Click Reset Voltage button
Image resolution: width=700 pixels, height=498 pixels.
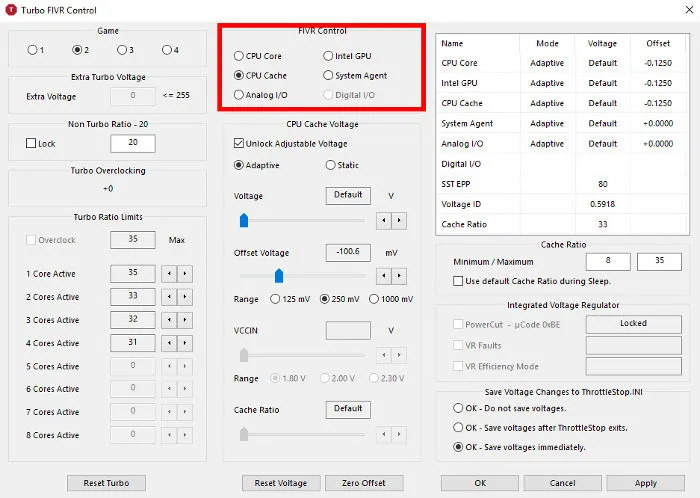click(281, 483)
